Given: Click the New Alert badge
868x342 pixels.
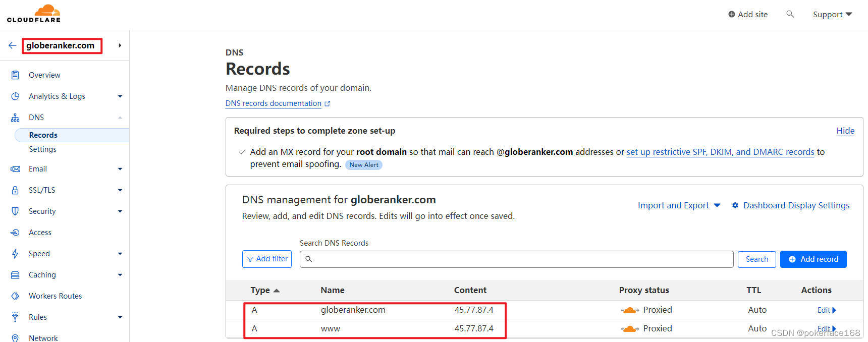Looking at the screenshot, I should tap(364, 165).
